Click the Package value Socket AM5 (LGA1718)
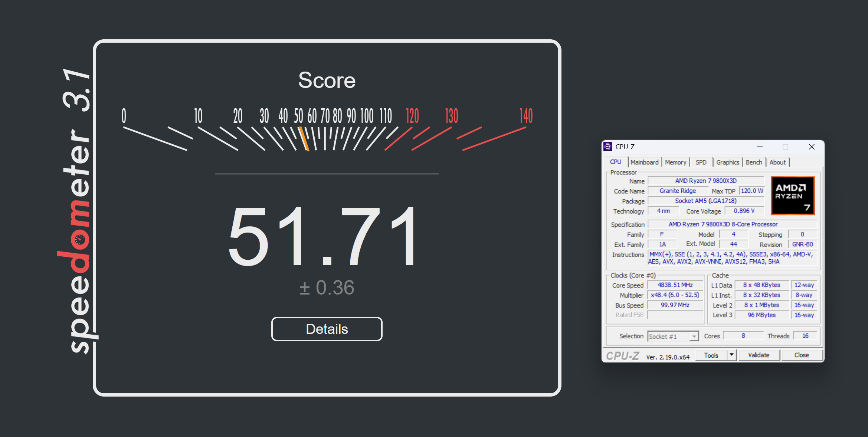This screenshot has width=868, height=437. [706, 201]
